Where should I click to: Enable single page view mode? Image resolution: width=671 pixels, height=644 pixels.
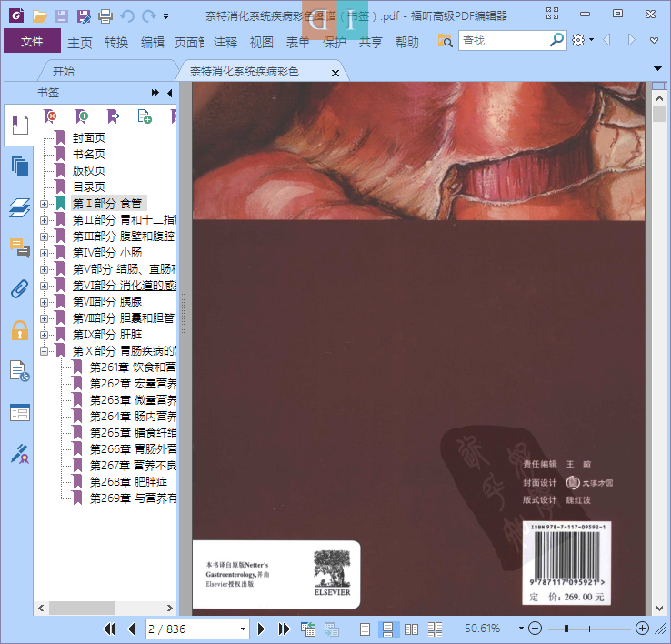365,629
